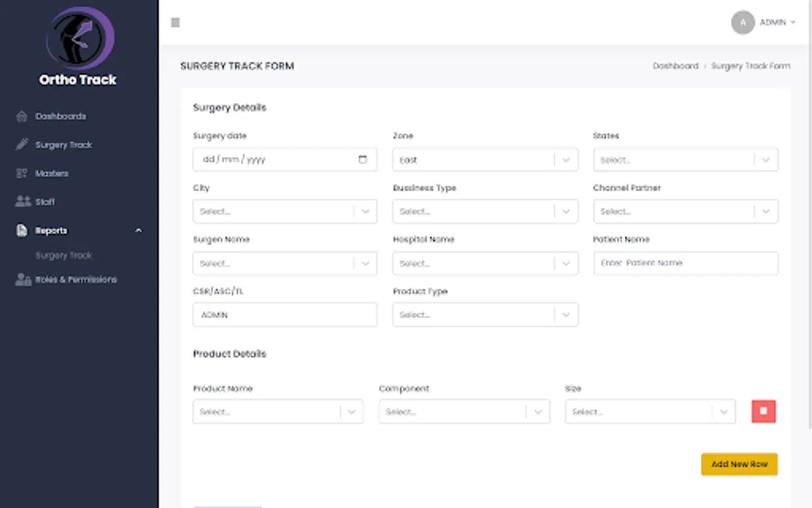
Task: Click the Dashboards home icon
Action: (x=22, y=116)
